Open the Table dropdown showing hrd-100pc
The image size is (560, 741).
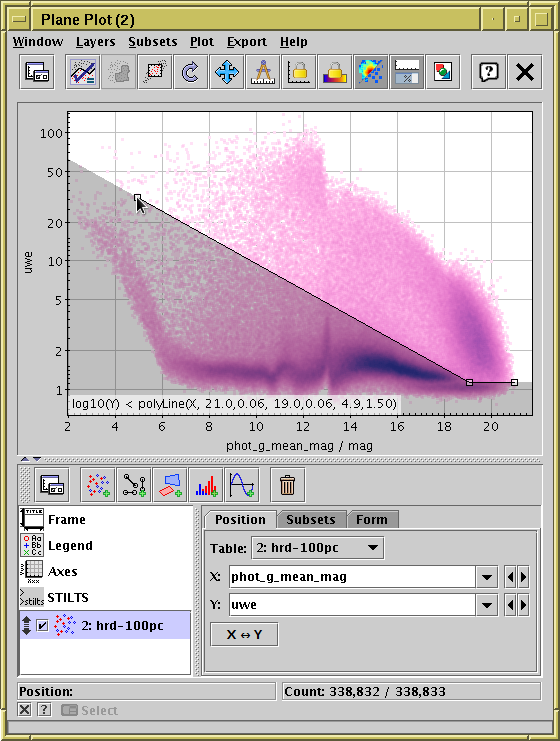click(x=318, y=548)
